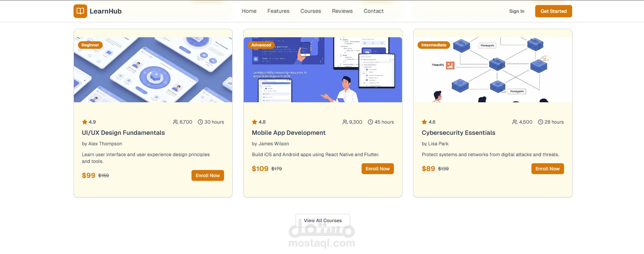Viewport: 644px width, 254px height.
Task: Click the LearnHub book logo icon
Action: 80,11
